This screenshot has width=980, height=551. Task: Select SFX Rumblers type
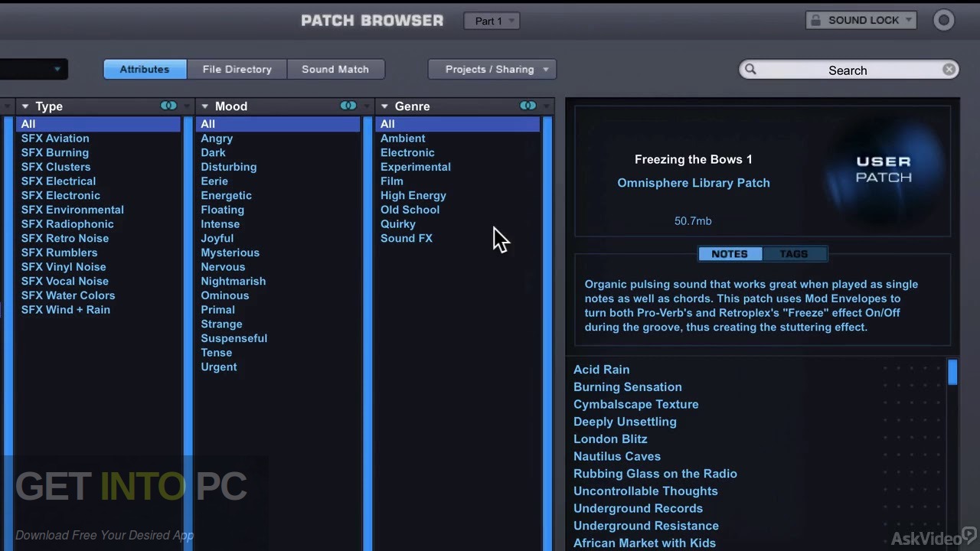[59, 253]
